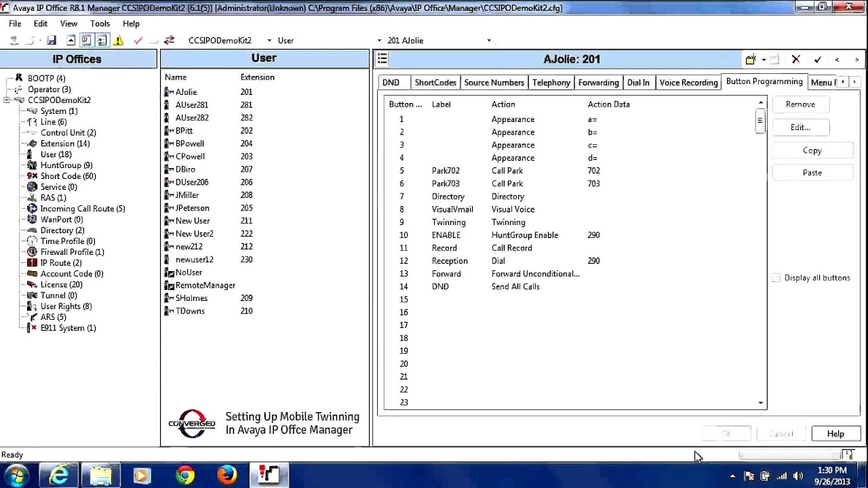
Task: Go to the next record arrow
Action: (x=856, y=60)
